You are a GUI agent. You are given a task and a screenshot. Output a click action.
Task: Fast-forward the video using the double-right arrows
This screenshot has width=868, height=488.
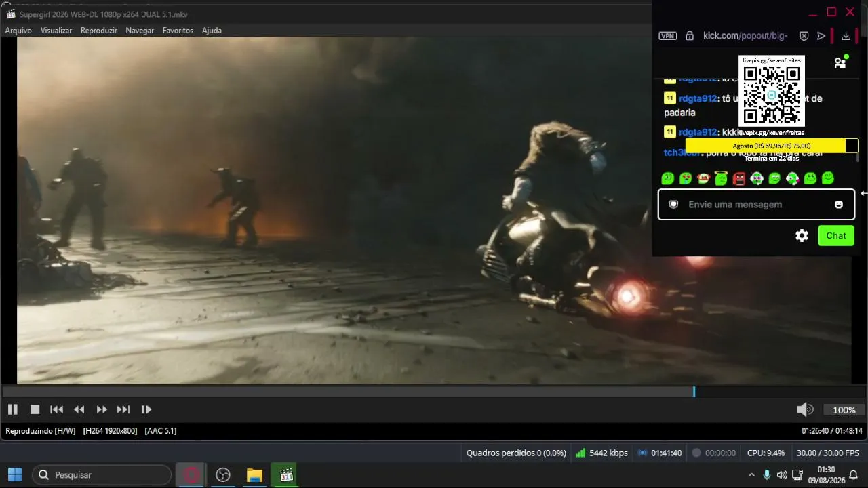pyautogui.click(x=102, y=409)
